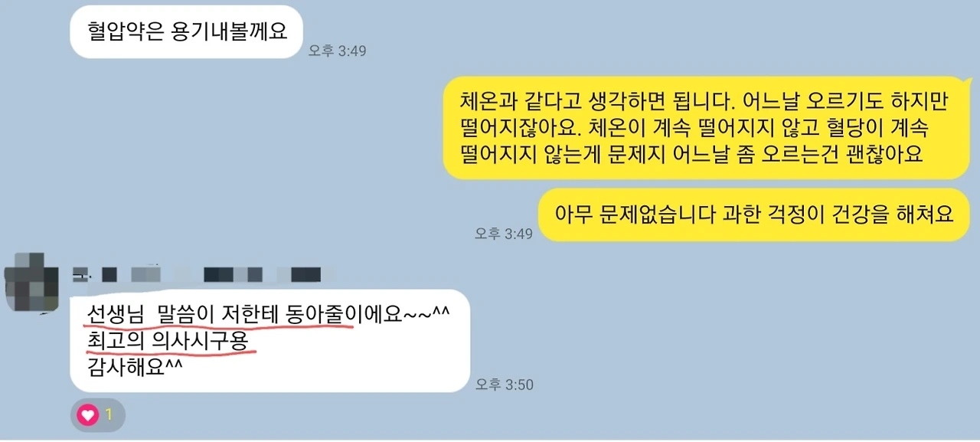Viewport: 980px width, 442px height.
Task: Tap the pink heart reaction icon
Action: 88,414
